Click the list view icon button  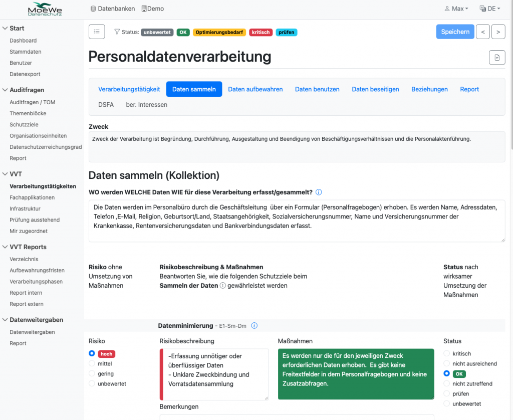[x=97, y=32]
